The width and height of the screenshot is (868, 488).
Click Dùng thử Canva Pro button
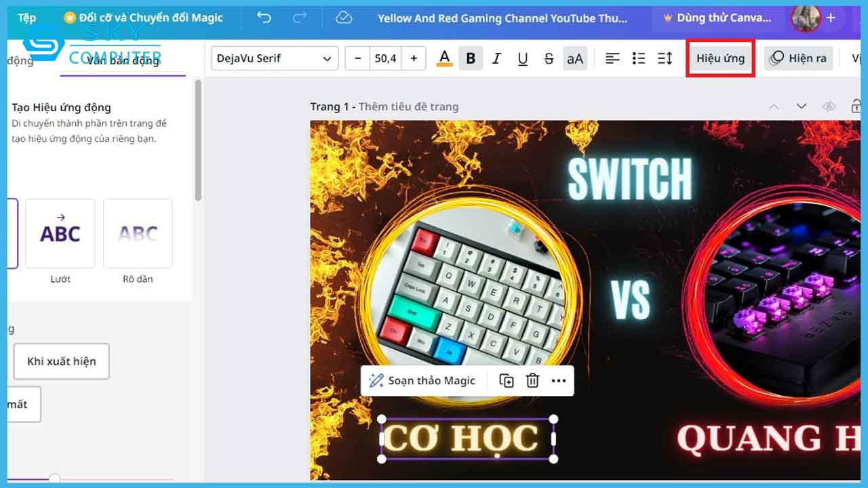click(717, 18)
